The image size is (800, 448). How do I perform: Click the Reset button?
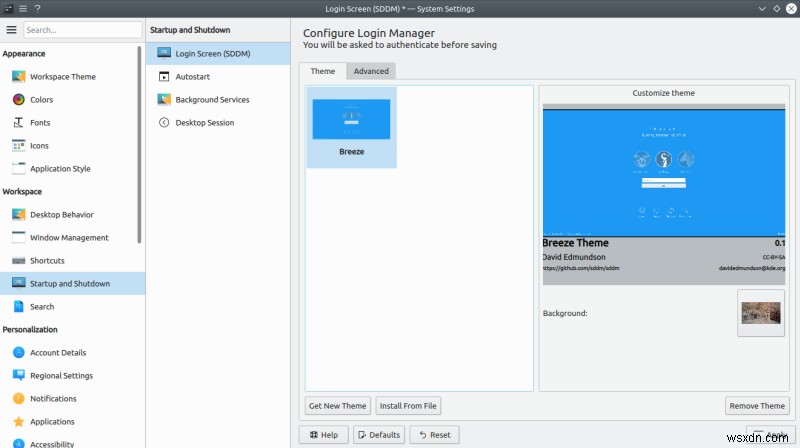click(435, 435)
